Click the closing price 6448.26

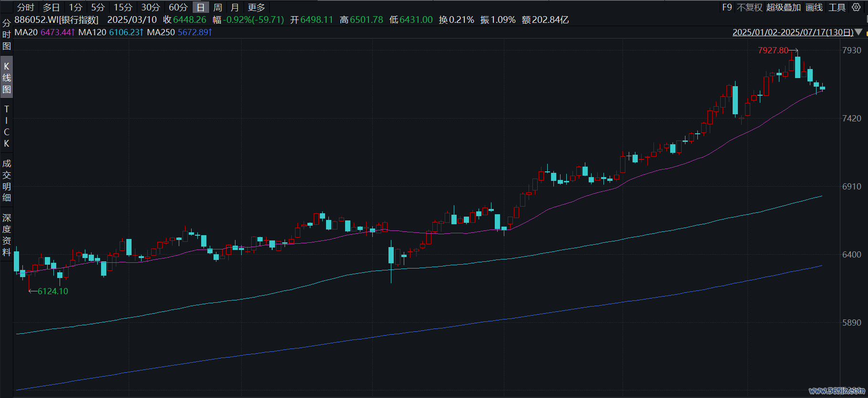coord(190,20)
